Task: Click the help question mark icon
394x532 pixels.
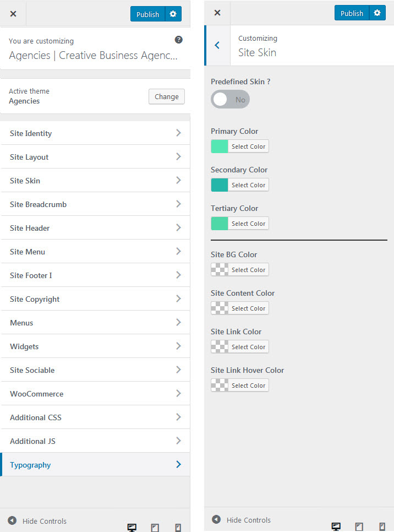Action: tap(178, 40)
